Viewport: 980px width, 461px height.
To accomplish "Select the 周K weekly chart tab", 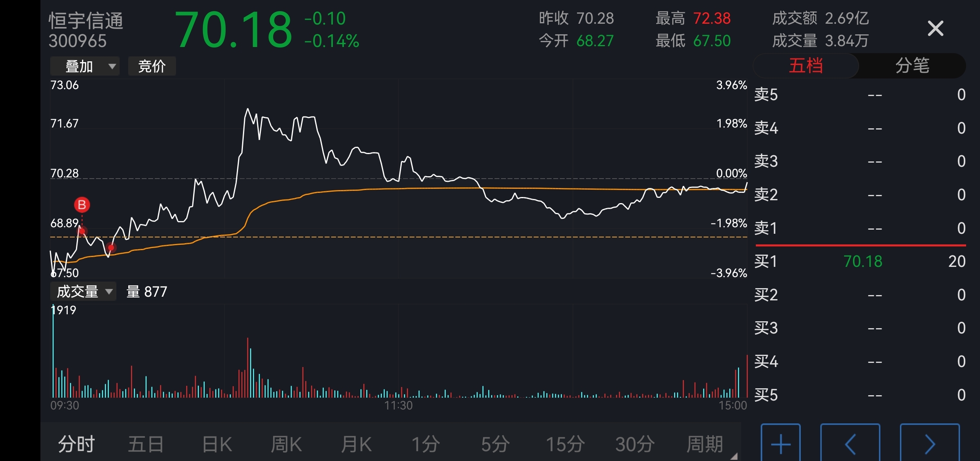I will click(x=286, y=444).
